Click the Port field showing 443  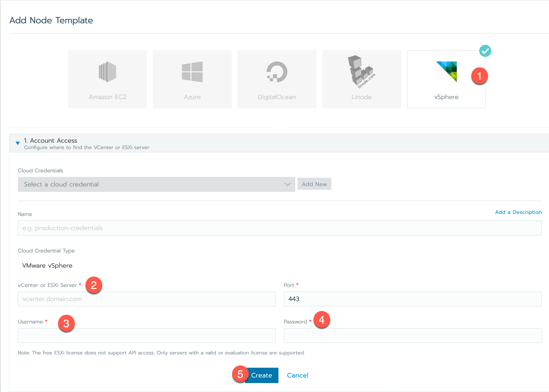tap(413, 299)
